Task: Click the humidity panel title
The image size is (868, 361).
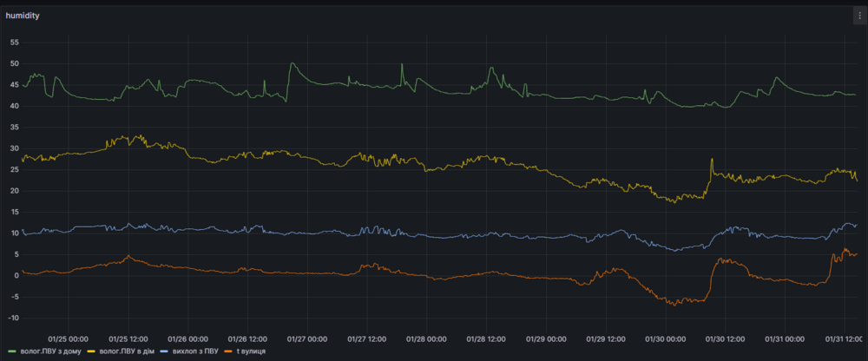Action: pyautogui.click(x=23, y=16)
